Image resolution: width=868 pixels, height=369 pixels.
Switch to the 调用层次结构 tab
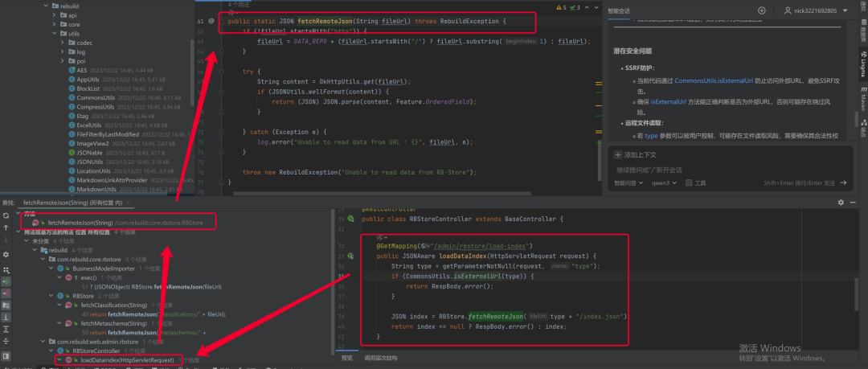pyautogui.click(x=381, y=358)
